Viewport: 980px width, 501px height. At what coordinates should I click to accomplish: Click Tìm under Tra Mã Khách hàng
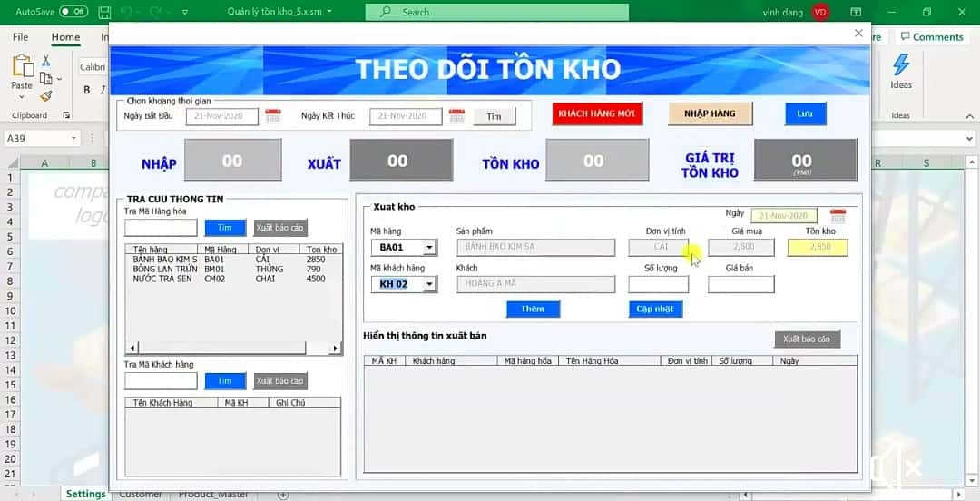(x=225, y=381)
